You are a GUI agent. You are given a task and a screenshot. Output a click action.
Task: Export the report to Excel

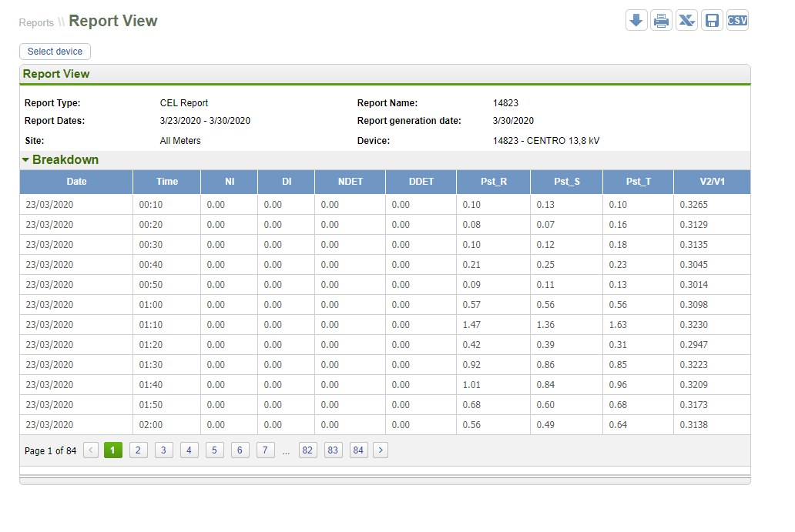pyautogui.click(x=686, y=19)
